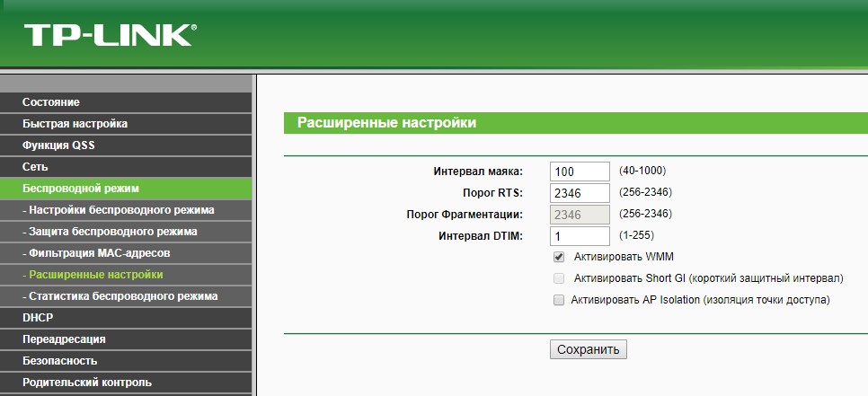Click the Интервал DTIM input field
The width and height of the screenshot is (868, 396).
[x=580, y=236]
